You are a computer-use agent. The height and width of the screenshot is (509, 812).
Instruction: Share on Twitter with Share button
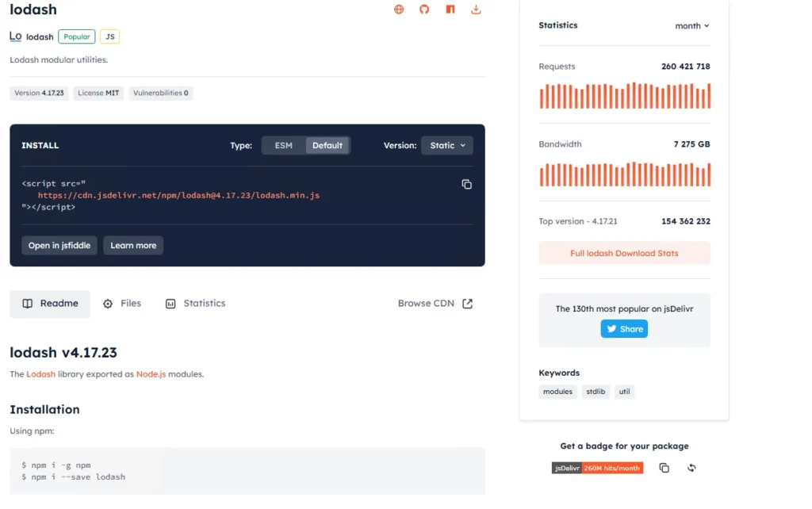click(624, 329)
